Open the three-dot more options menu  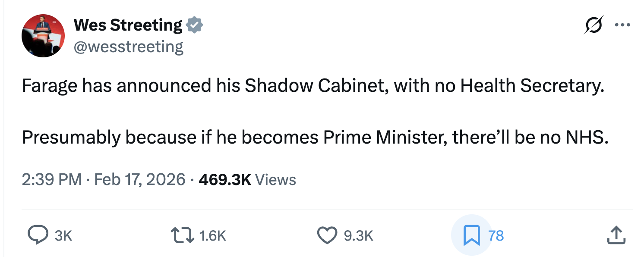point(622,25)
